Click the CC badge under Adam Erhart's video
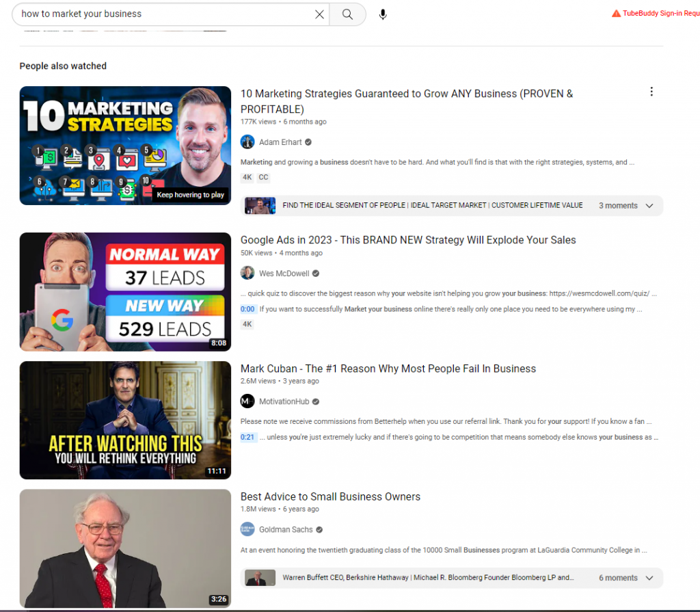Screen dimensions: 700x612 pyautogui.click(x=263, y=177)
